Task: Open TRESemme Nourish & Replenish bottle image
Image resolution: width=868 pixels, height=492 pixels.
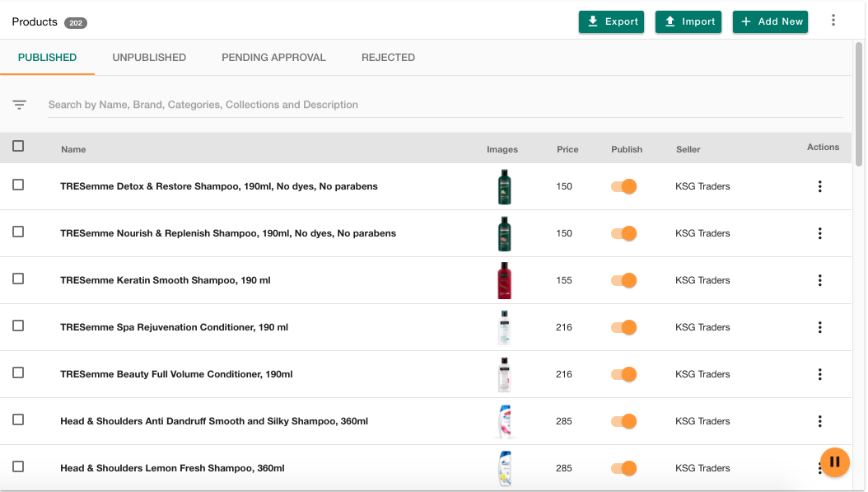Action: coord(504,234)
